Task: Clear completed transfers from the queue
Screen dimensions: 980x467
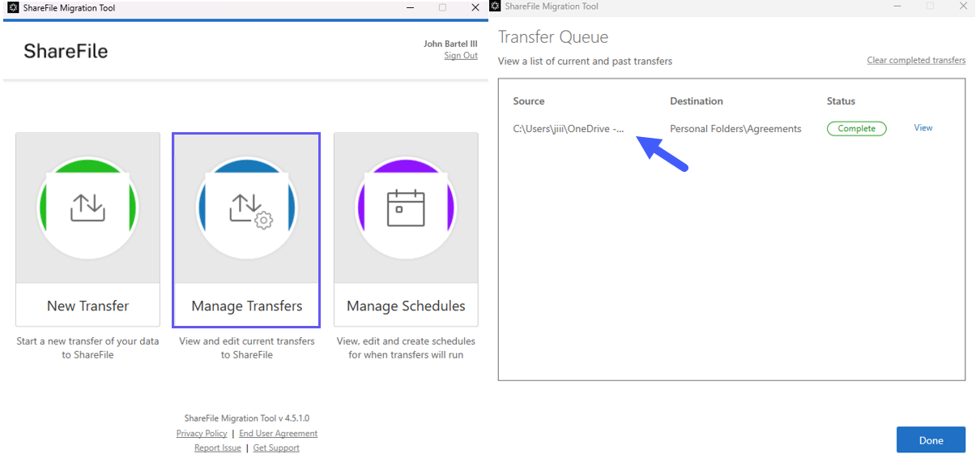Action: click(915, 61)
